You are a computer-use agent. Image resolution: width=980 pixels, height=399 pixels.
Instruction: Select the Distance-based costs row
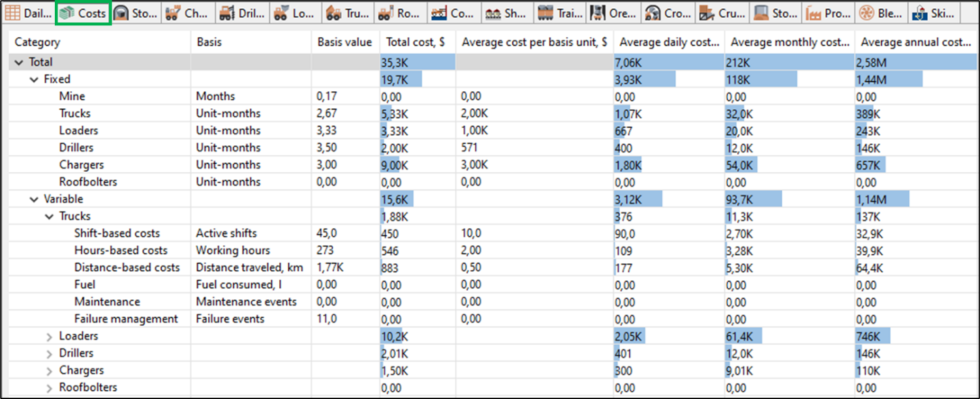pos(494,267)
